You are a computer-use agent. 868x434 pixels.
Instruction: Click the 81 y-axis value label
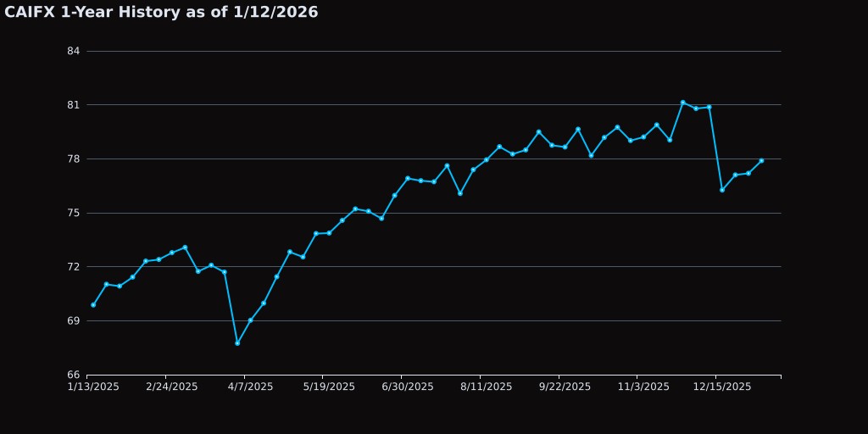click(x=73, y=105)
